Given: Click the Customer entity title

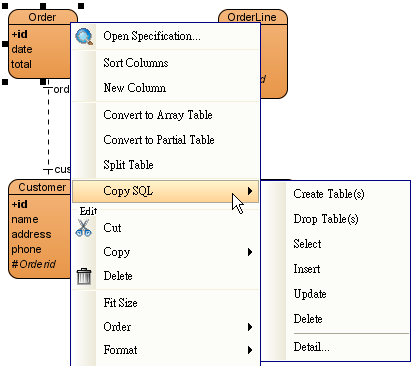Looking at the screenshot, I should 42,187.
